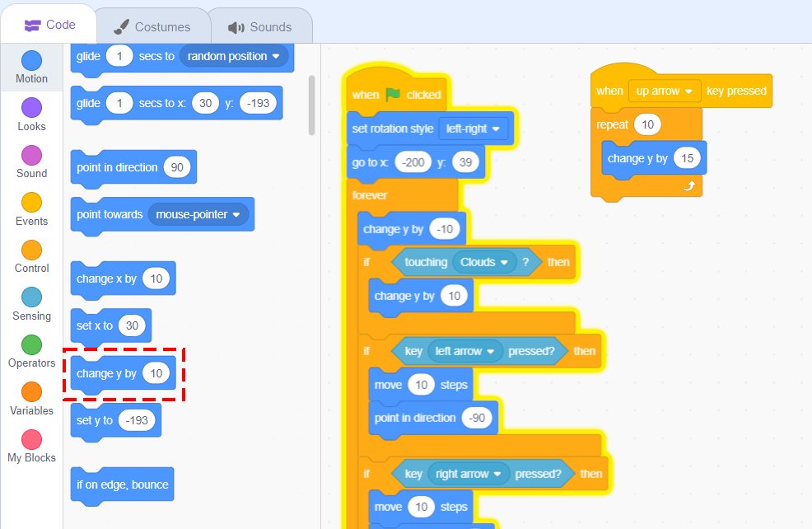The height and width of the screenshot is (529, 812).
Task: Open the Motion category circle
Action: pos(31,61)
